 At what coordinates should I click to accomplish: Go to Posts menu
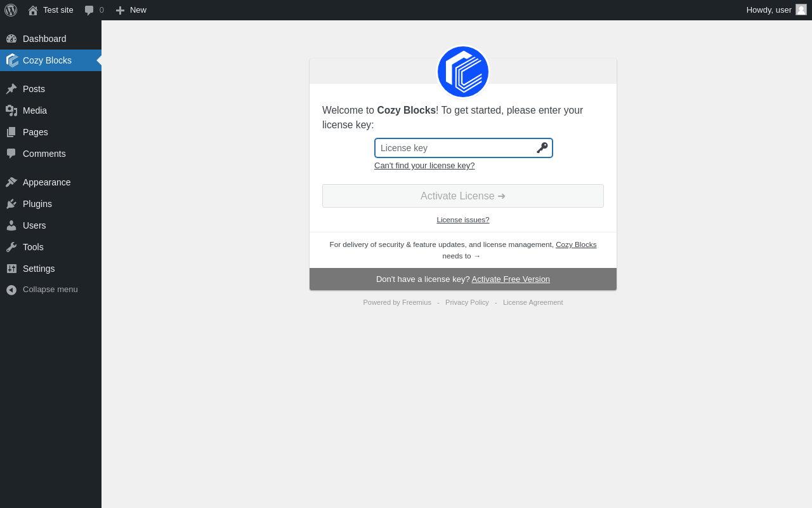coord(51,89)
